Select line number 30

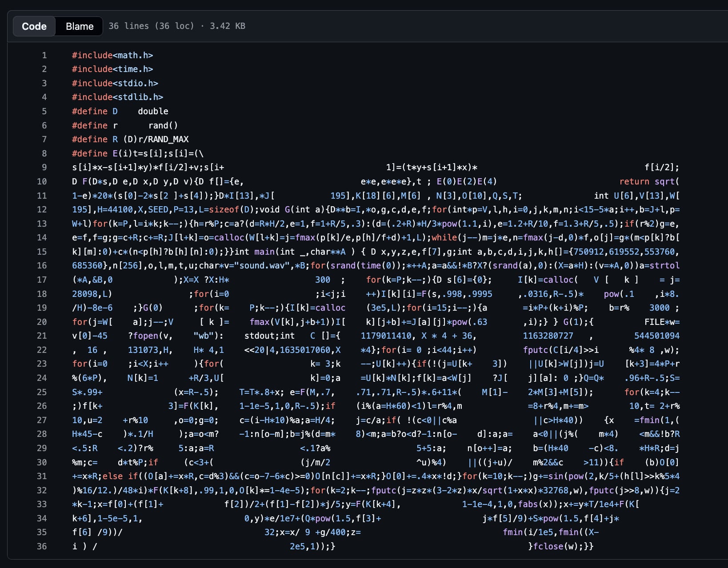click(42, 462)
